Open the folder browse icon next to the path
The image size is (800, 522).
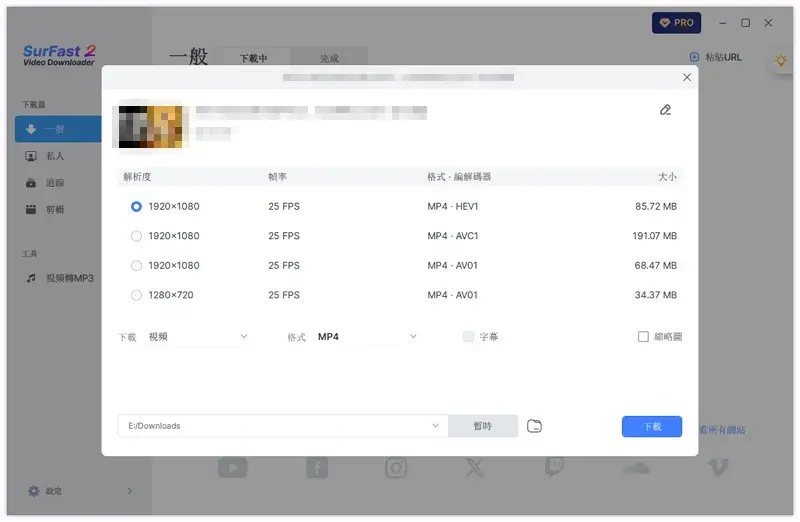[535, 426]
